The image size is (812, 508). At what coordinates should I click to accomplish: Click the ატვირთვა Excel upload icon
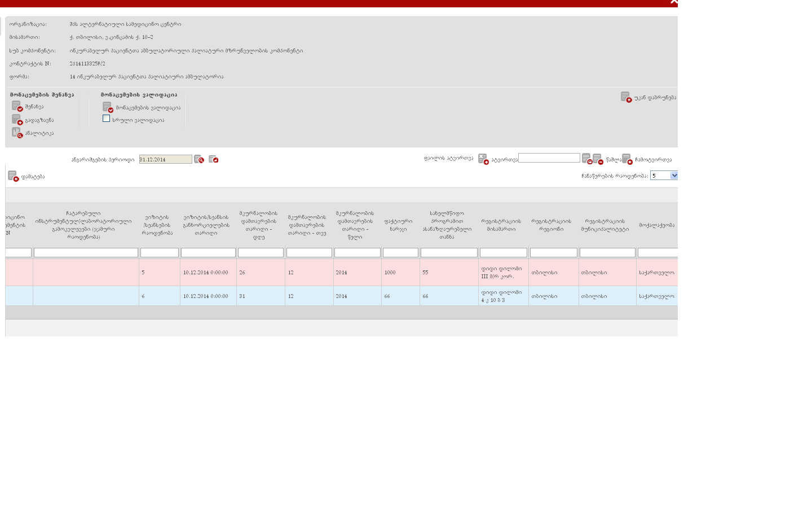483,159
